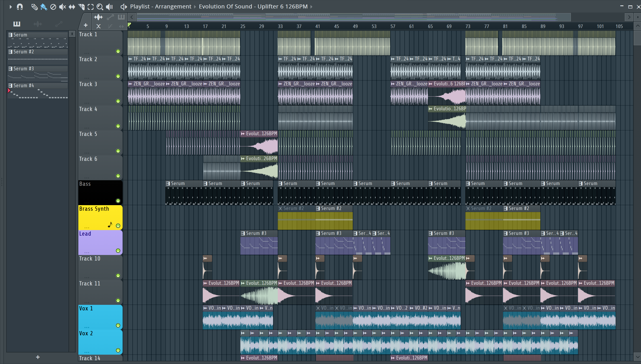Select the black Bass track header

(100, 192)
